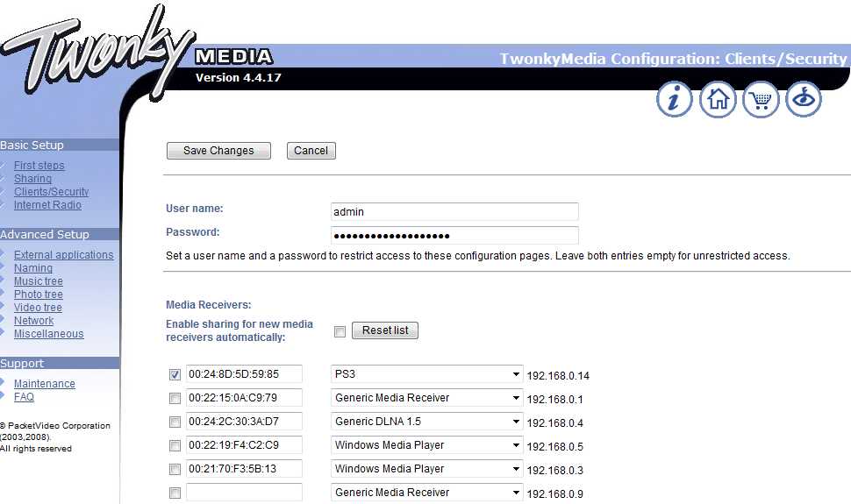Click the Support section header
The image size is (851, 504).
[60, 363]
